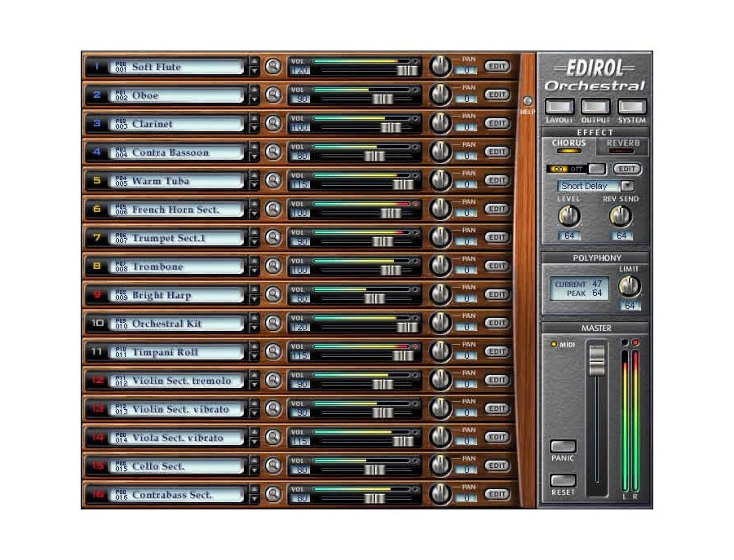Click the Current/Peak polyphony display
Screen dimensions: 734x560
point(579,289)
